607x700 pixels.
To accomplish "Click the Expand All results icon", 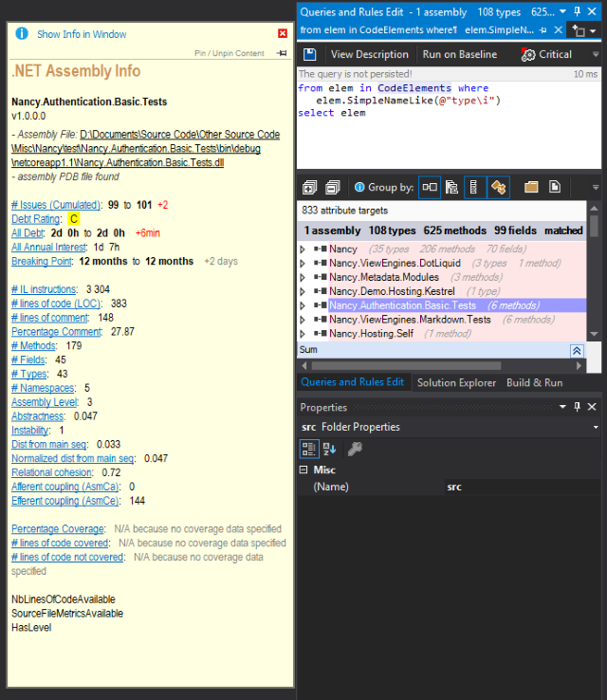I will [309, 187].
